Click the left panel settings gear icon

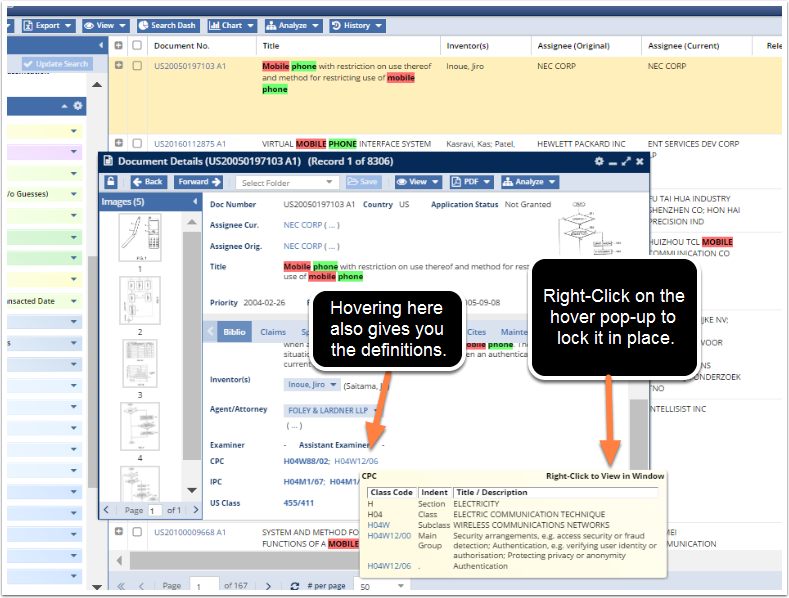77,106
